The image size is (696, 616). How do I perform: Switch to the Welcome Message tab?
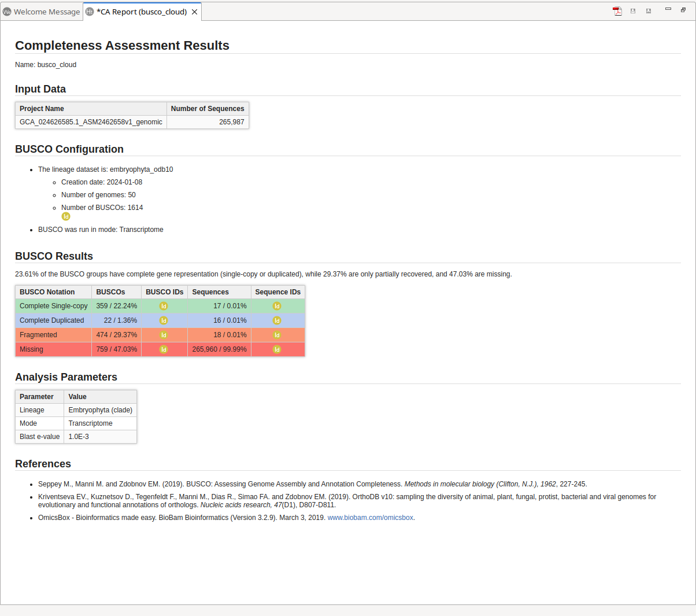pos(42,12)
